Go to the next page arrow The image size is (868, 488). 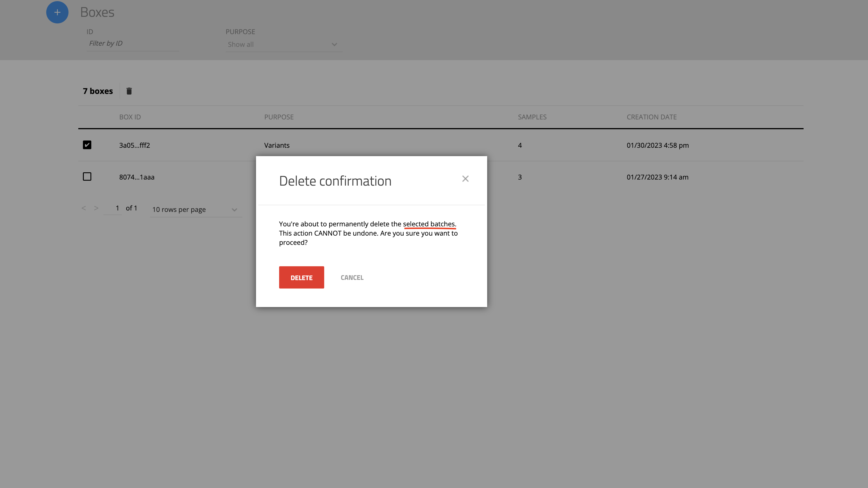97,208
